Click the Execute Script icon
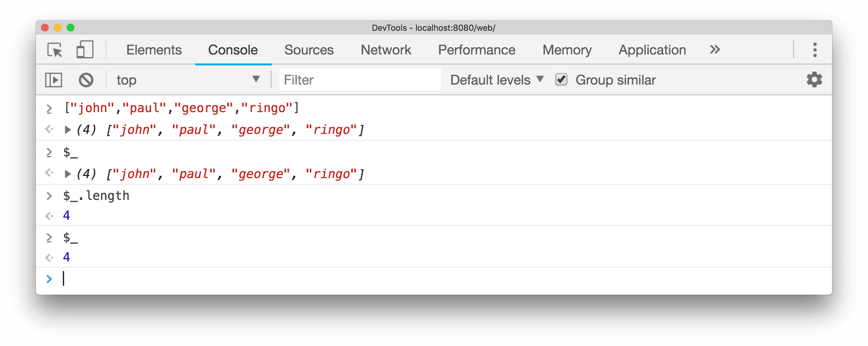The image size is (868, 346). pyautogui.click(x=54, y=80)
